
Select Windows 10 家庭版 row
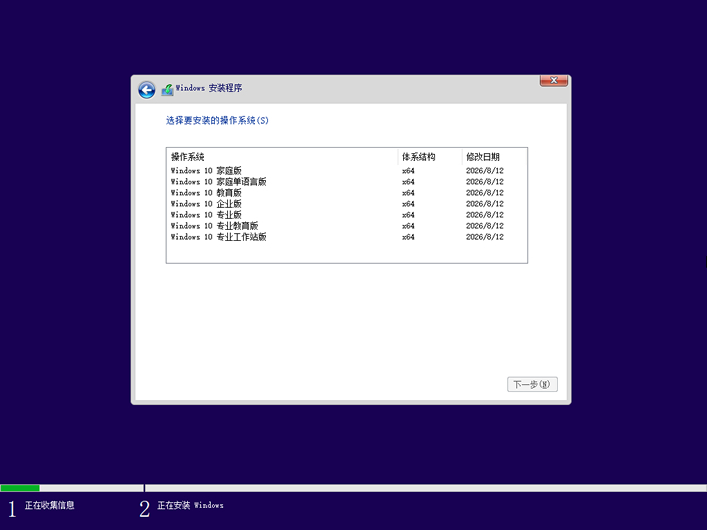(x=346, y=171)
